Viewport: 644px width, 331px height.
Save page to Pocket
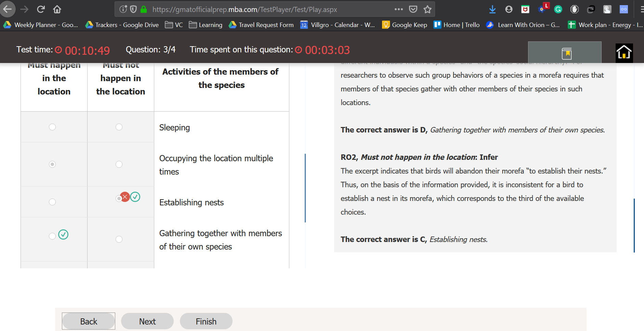click(x=413, y=9)
